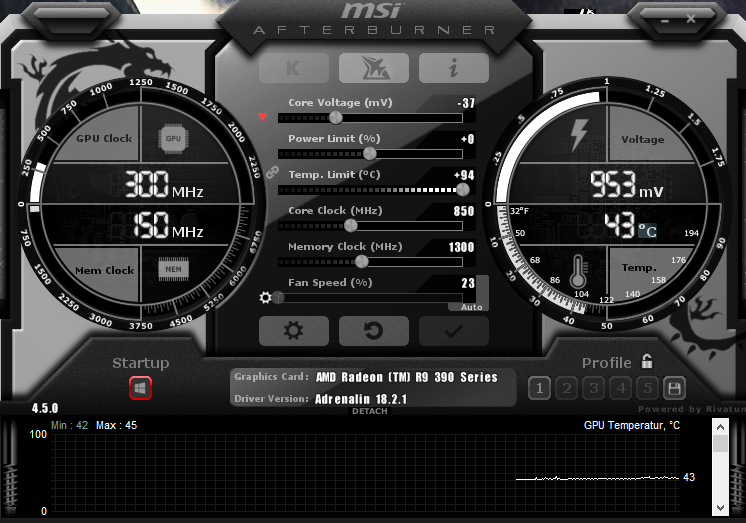Viewport: 746px width, 523px height.
Task: Click the Memory Clock value 1300
Action: point(461,247)
